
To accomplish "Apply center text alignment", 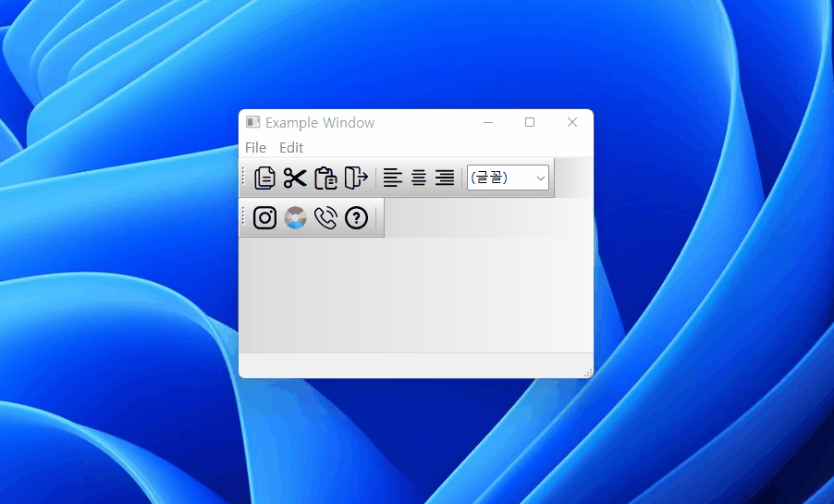I will click(419, 178).
